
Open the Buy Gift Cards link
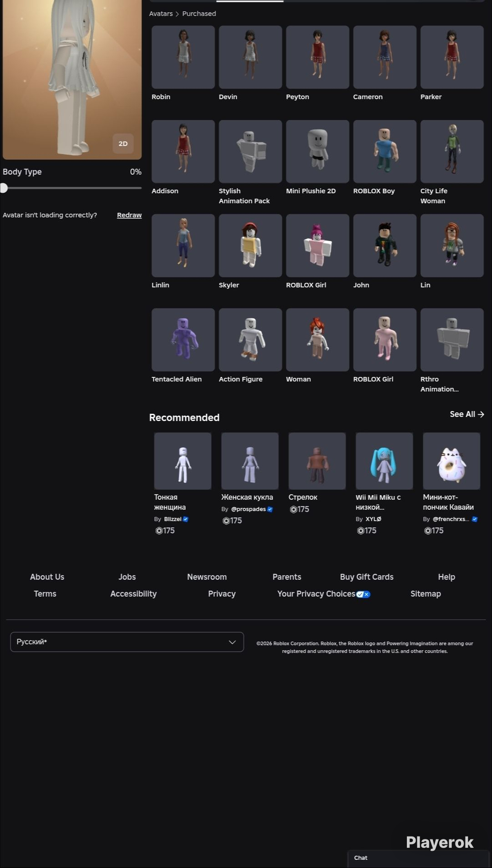[x=367, y=577]
